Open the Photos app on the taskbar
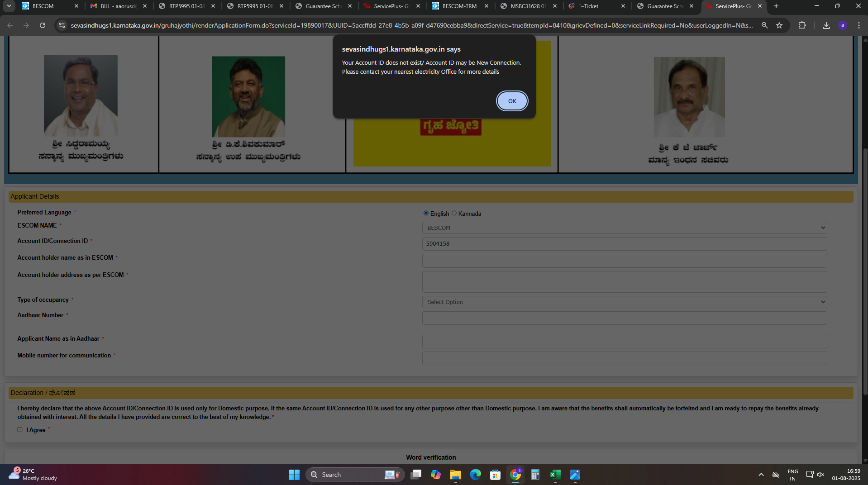This screenshot has height=485, width=868. (x=575, y=475)
